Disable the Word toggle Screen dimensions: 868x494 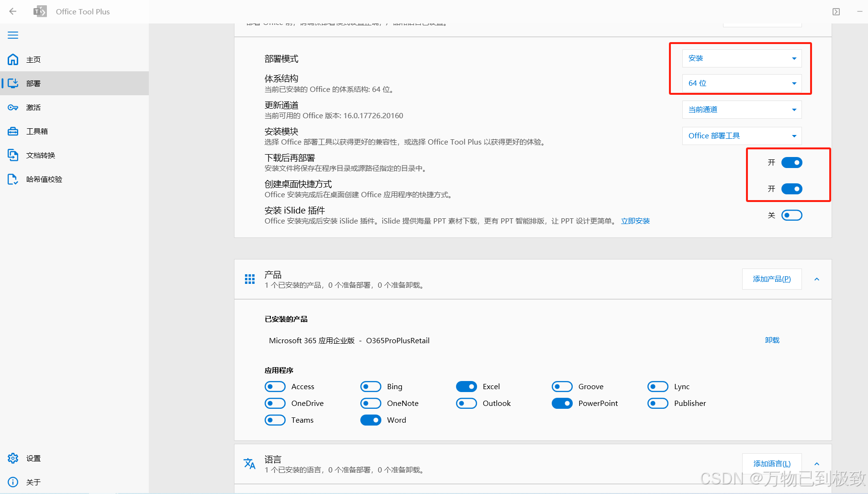(x=371, y=420)
